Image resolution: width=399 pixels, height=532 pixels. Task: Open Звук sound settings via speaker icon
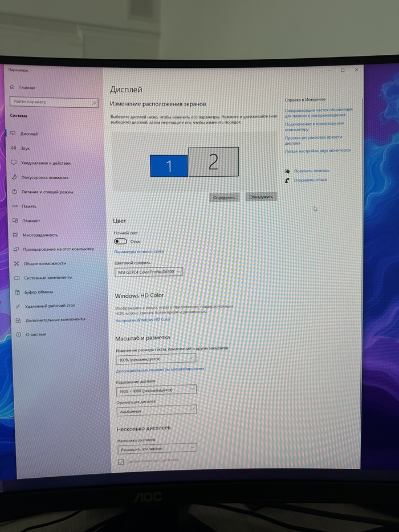13,148
